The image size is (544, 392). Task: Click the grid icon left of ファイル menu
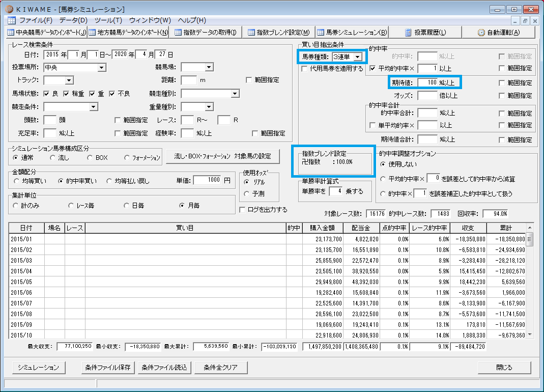[11, 20]
